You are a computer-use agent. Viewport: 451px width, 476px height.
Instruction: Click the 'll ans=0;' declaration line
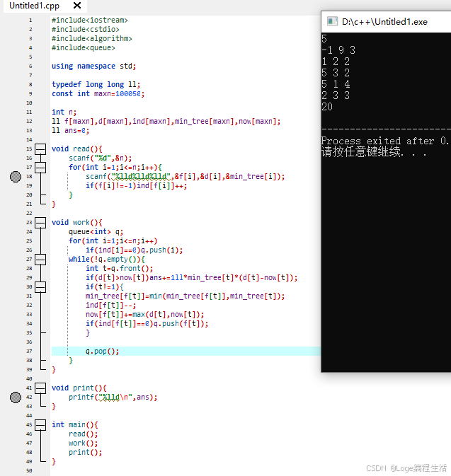[70, 131]
